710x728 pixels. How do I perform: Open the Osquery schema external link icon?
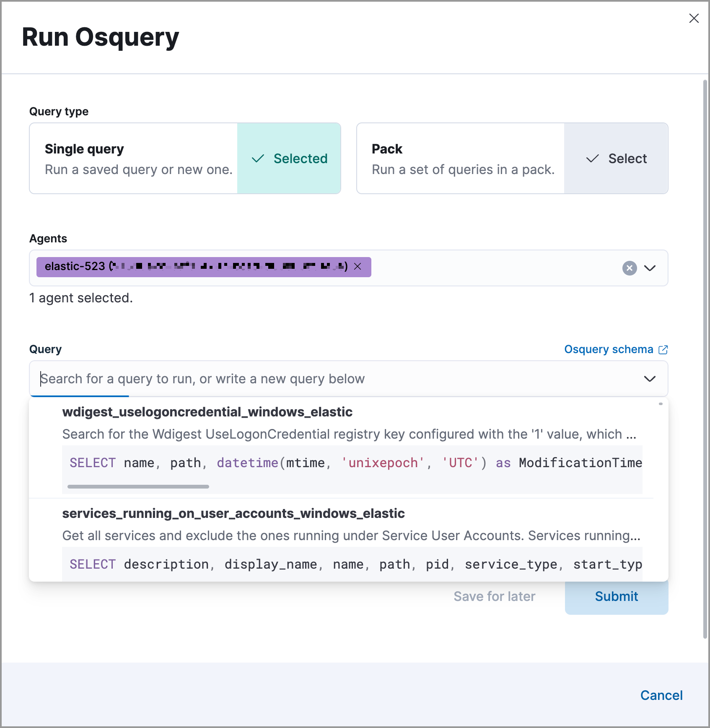pos(663,349)
